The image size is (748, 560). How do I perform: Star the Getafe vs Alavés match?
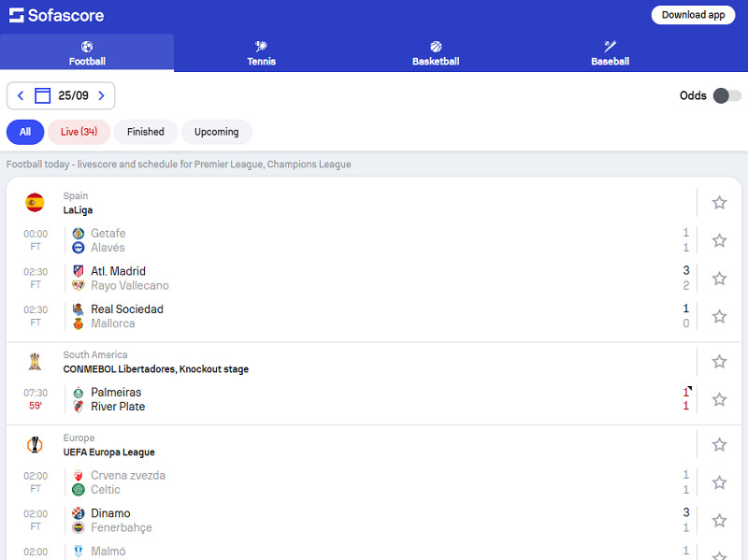coord(719,240)
